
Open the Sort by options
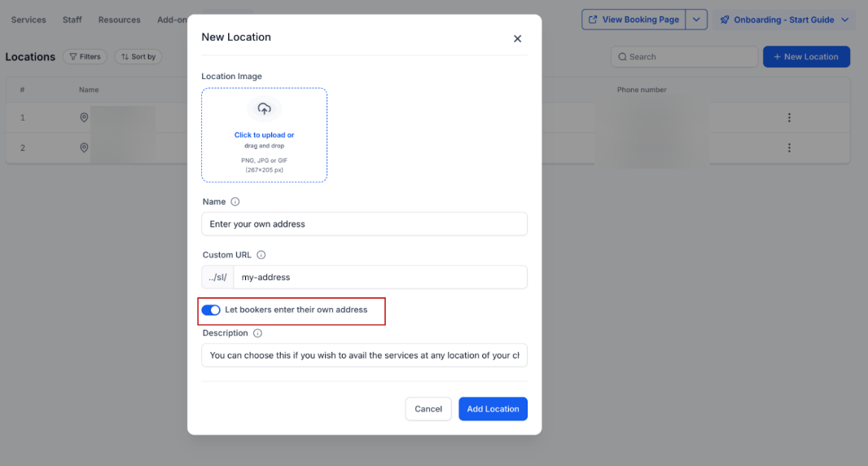pos(138,57)
